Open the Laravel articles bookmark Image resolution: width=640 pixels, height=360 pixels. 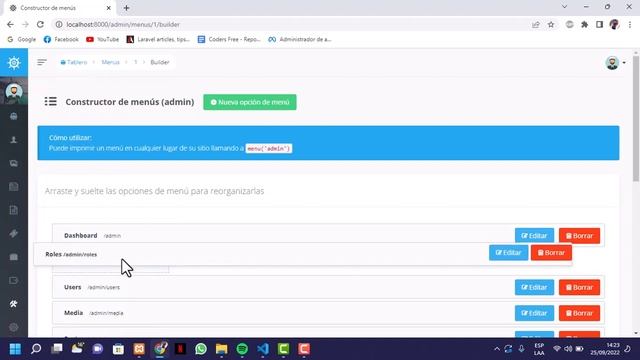(158, 39)
